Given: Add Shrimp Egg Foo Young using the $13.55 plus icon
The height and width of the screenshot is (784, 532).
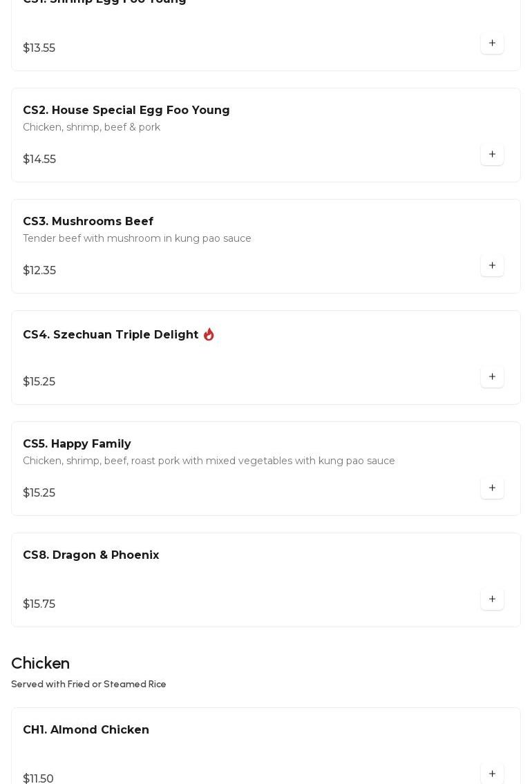Looking at the screenshot, I should pyautogui.click(x=492, y=44).
